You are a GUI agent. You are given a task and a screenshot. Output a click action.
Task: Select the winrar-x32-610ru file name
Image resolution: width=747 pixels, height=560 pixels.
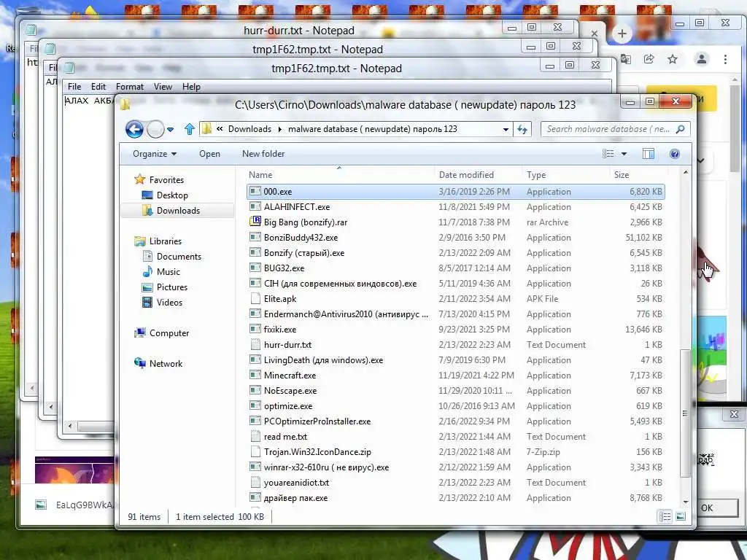pyautogui.click(x=326, y=467)
